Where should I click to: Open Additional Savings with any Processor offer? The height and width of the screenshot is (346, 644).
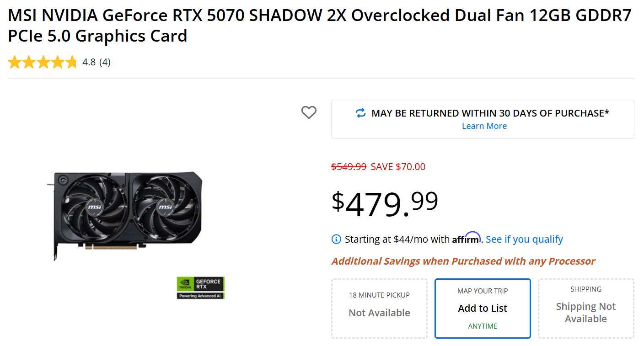point(463,261)
